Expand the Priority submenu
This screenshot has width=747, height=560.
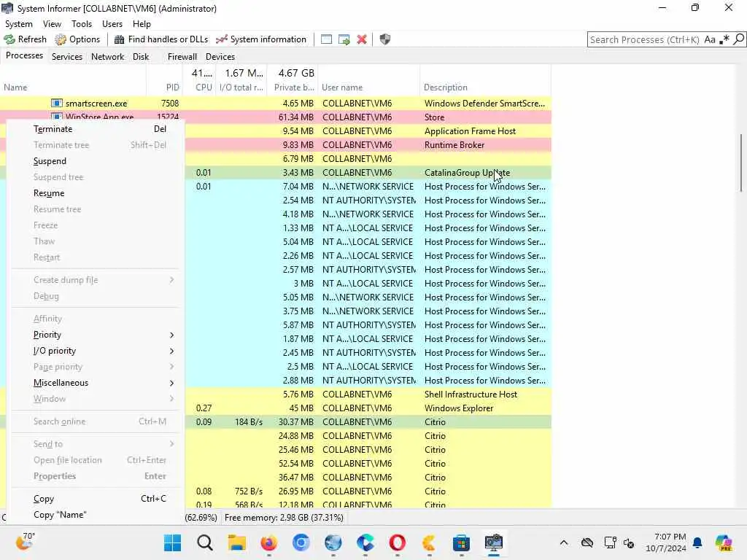pos(96,335)
